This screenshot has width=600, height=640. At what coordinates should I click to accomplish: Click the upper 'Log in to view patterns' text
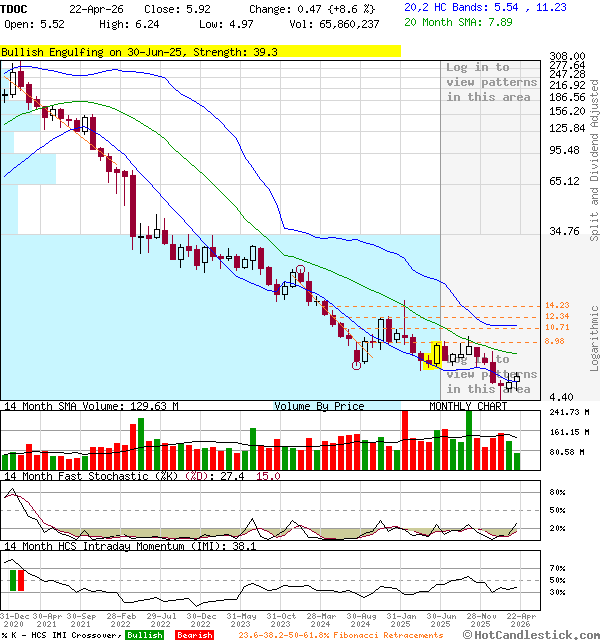point(489,82)
